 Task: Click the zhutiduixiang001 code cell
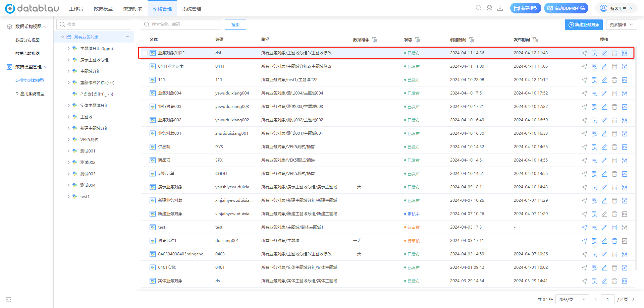click(232, 133)
